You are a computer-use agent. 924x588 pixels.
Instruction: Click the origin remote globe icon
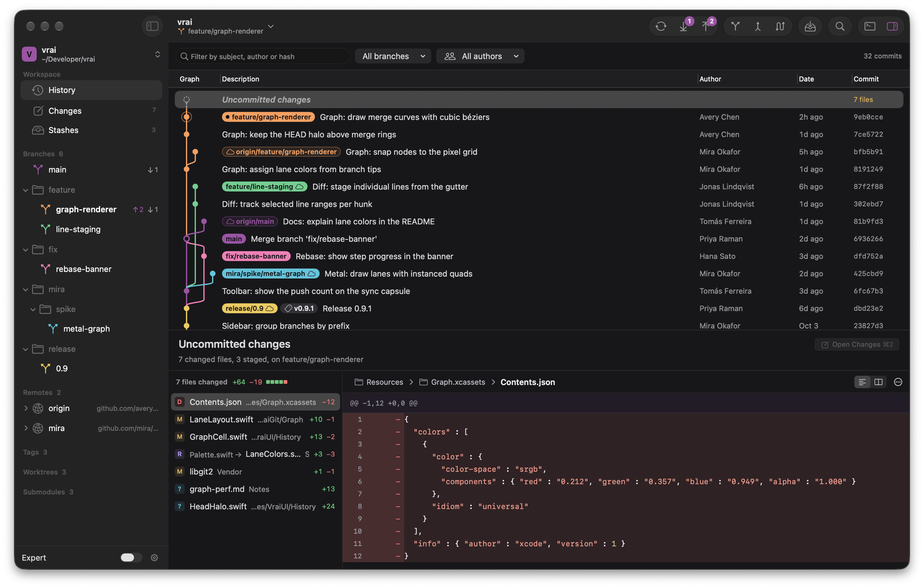coord(38,408)
